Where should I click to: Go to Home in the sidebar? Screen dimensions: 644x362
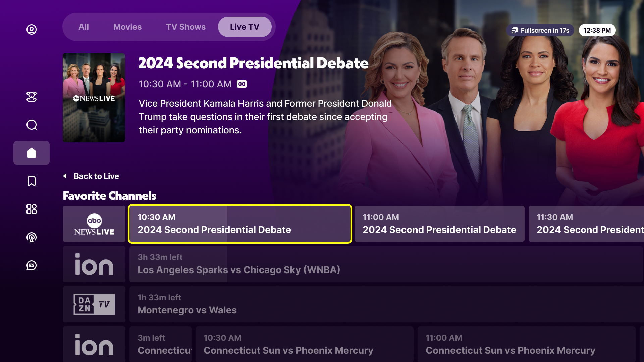click(32, 153)
